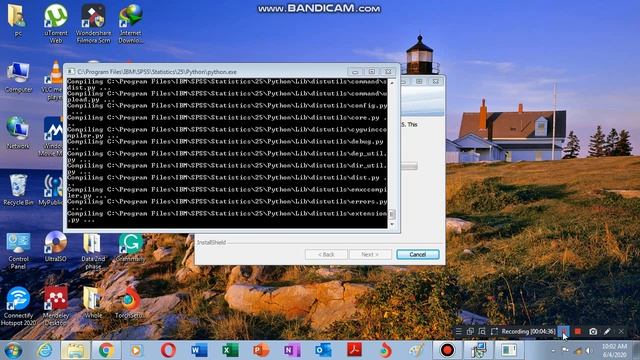The width and height of the screenshot is (640, 360).
Task: Select the Recycle Bin icon
Action: click(x=18, y=189)
